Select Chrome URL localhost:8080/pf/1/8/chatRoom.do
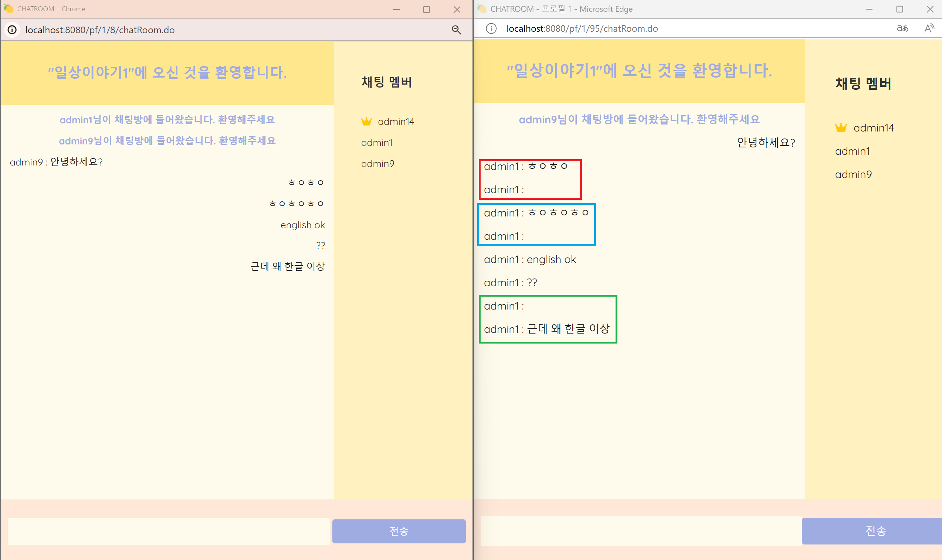The width and height of the screenshot is (942, 560). click(x=100, y=30)
